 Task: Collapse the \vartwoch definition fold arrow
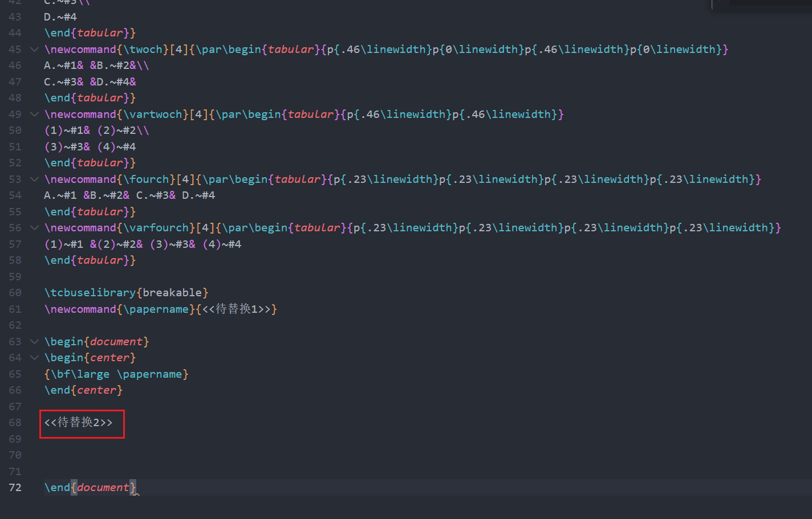coord(34,115)
